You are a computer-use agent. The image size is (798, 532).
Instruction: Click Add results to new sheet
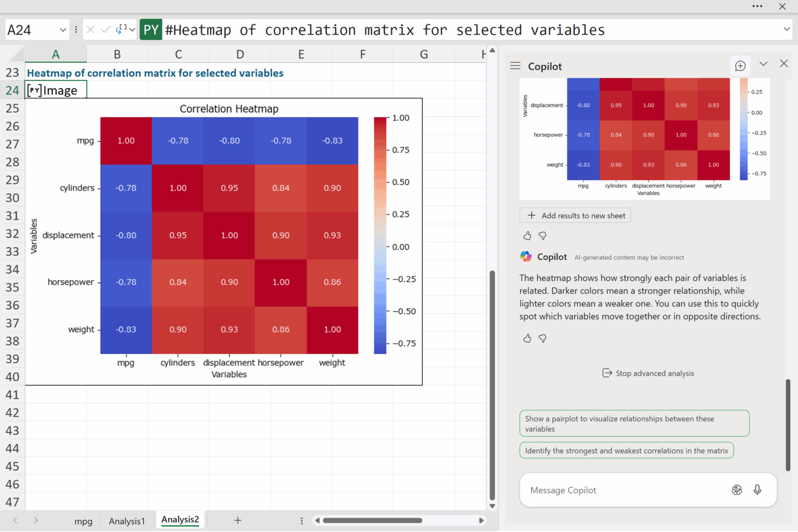tap(575, 216)
